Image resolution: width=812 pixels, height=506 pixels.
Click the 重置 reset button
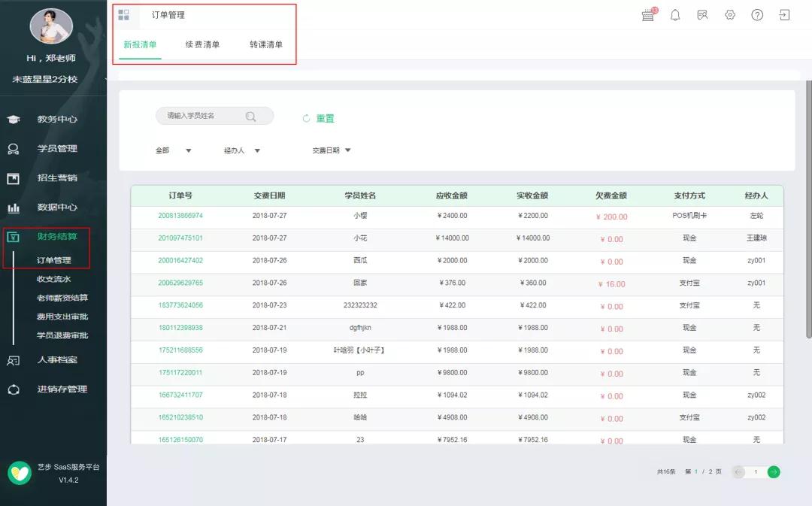click(323, 118)
